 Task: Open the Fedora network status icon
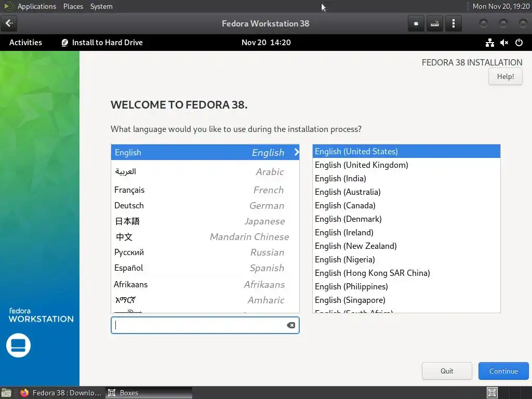pos(489,43)
